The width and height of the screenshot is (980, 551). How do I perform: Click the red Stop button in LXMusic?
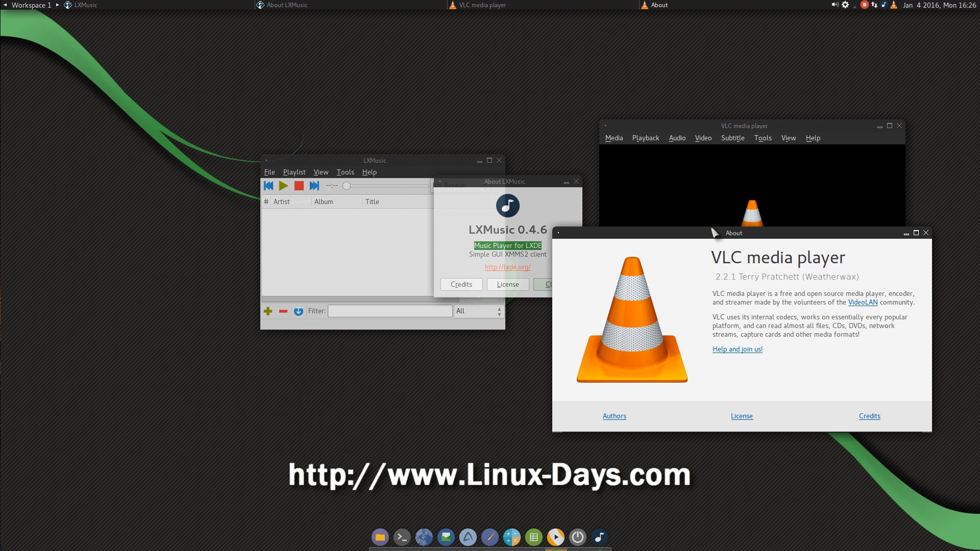pyautogui.click(x=299, y=186)
